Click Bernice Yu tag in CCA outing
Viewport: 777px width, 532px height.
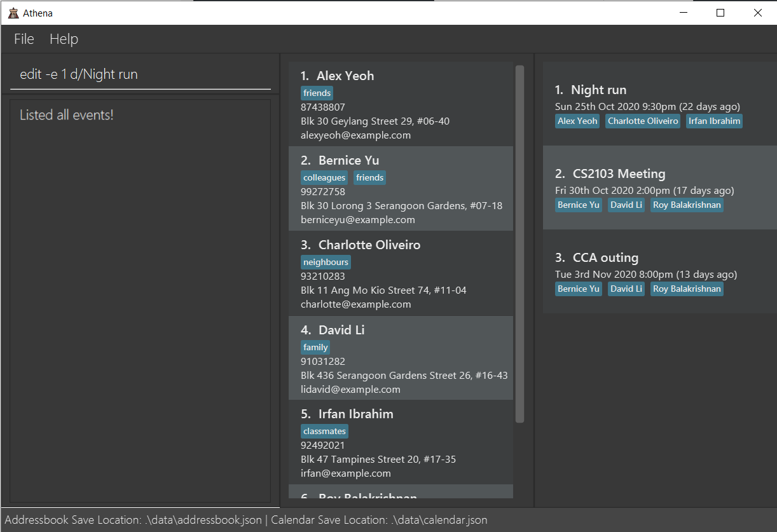[x=579, y=289]
